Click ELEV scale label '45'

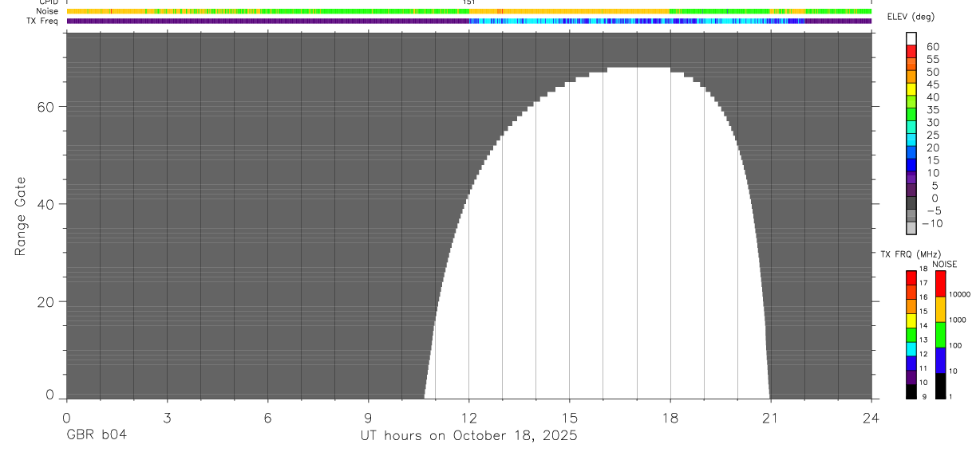[x=932, y=85]
